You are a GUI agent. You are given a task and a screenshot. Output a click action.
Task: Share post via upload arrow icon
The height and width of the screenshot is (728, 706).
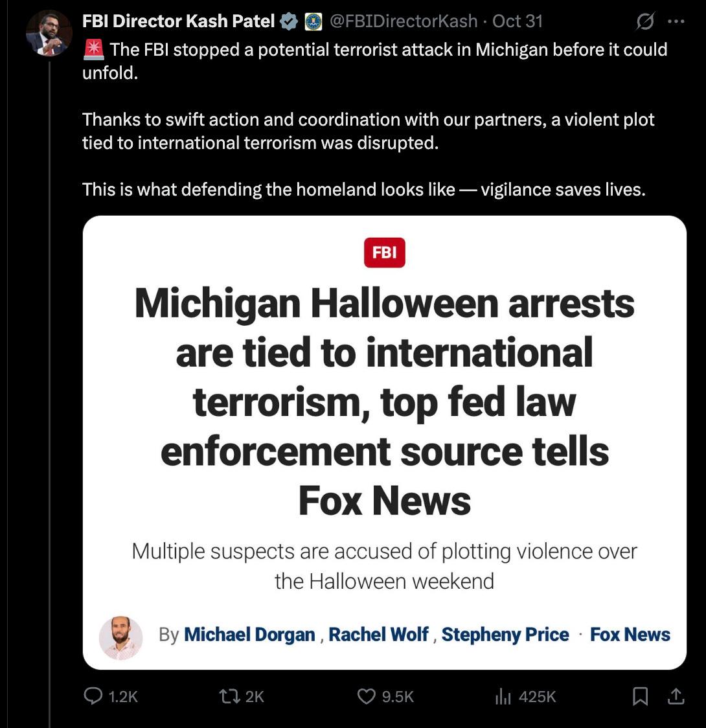pos(676,696)
